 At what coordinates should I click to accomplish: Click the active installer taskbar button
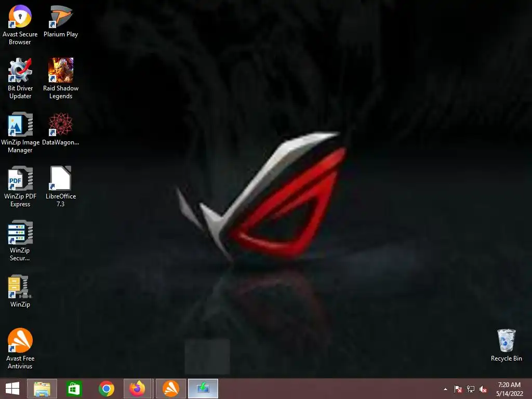point(203,389)
